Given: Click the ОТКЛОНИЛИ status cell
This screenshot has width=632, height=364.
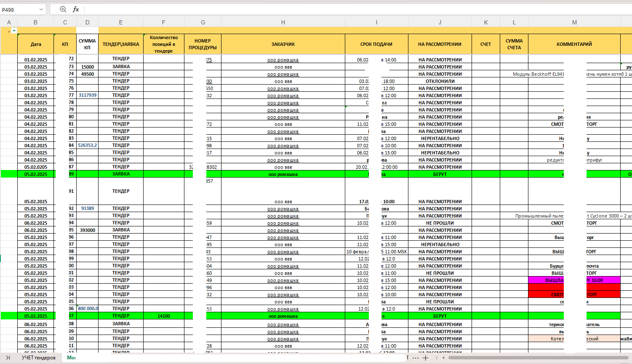Looking at the screenshot, I should [x=440, y=81].
